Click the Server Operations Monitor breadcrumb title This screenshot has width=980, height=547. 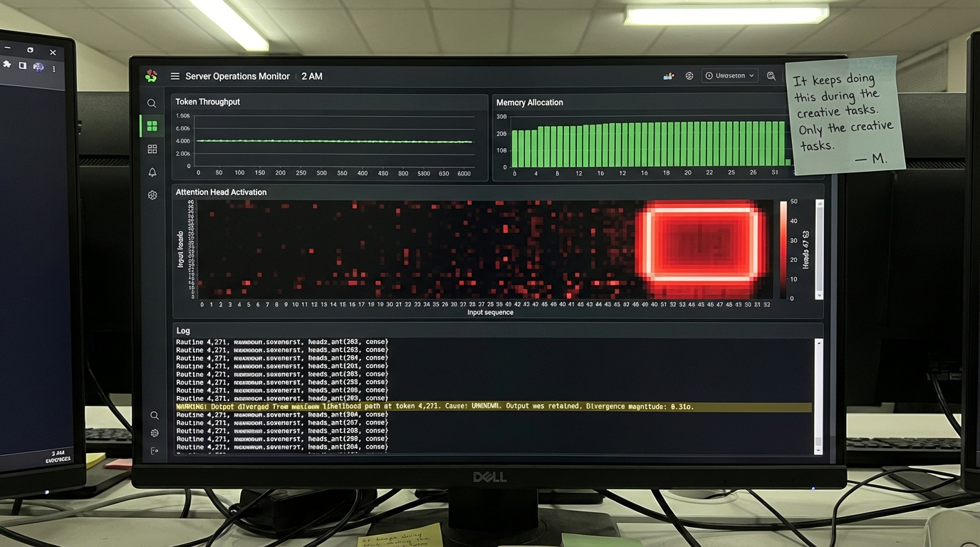click(237, 75)
